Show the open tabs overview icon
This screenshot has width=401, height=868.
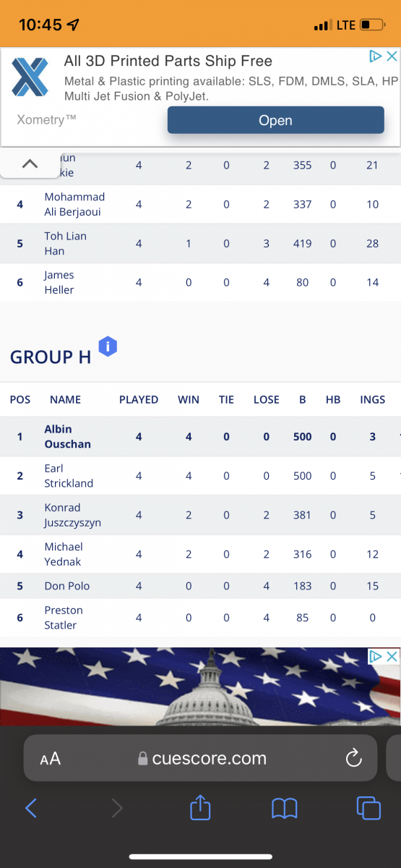[368, 808]
